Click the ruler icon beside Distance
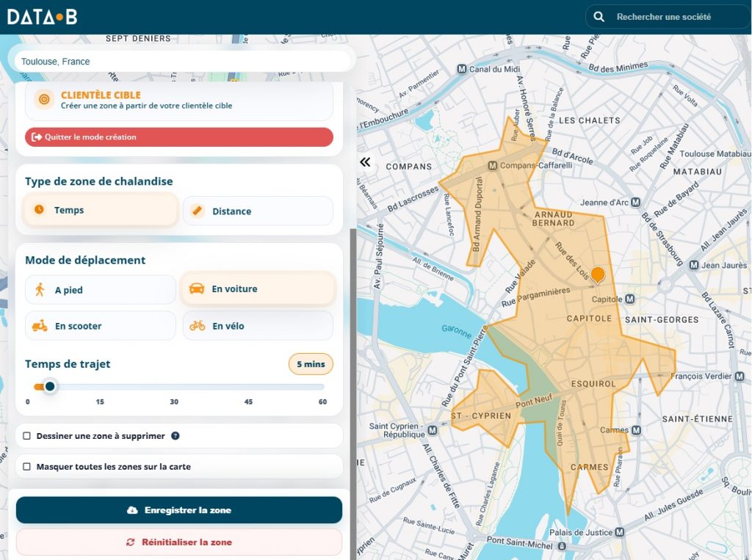 click(197, 211)
